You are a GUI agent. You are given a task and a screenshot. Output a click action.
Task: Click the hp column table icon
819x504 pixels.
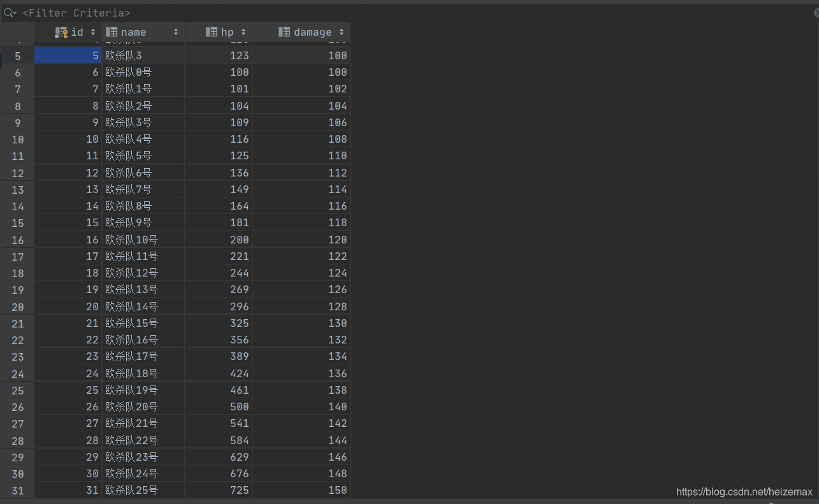coord(212,32)
